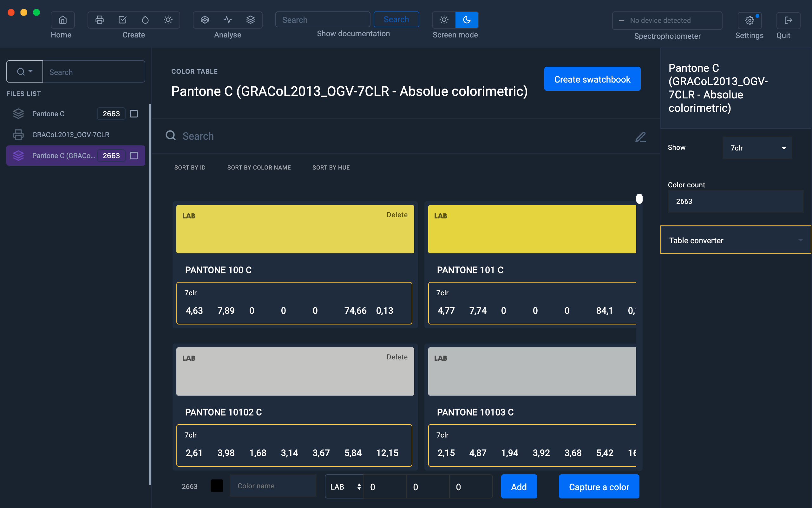The image size is (812, 508).
Task: Click the second LAB value field
Action: (428, 486)
